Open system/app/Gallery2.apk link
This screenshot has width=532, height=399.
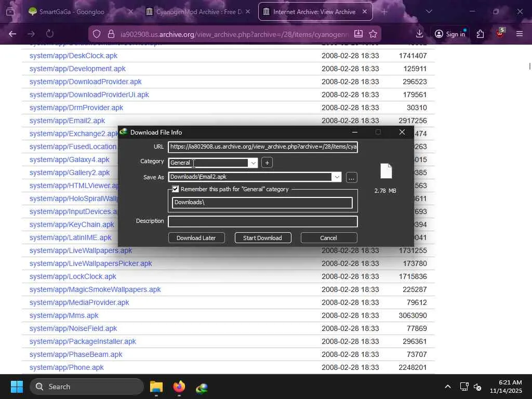tap(70, 172)
